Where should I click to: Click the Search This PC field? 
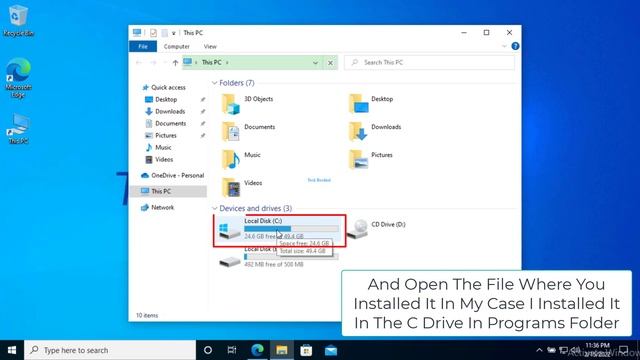[429, 62]
